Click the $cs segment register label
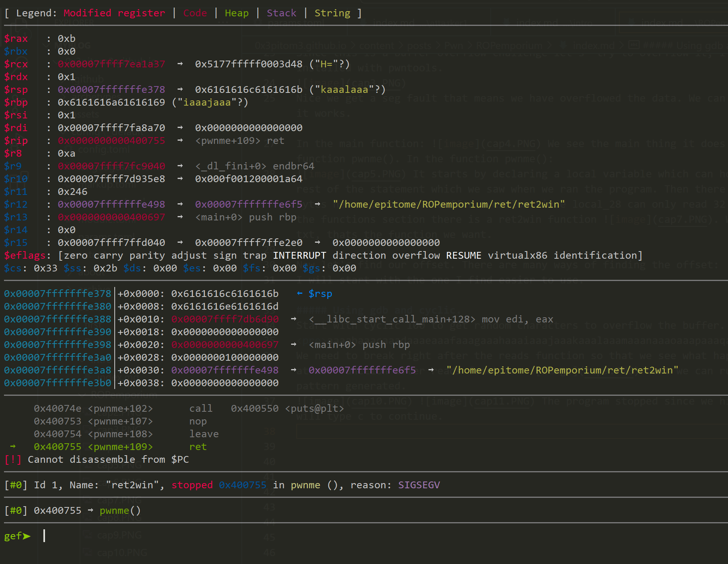 point(13,268)
